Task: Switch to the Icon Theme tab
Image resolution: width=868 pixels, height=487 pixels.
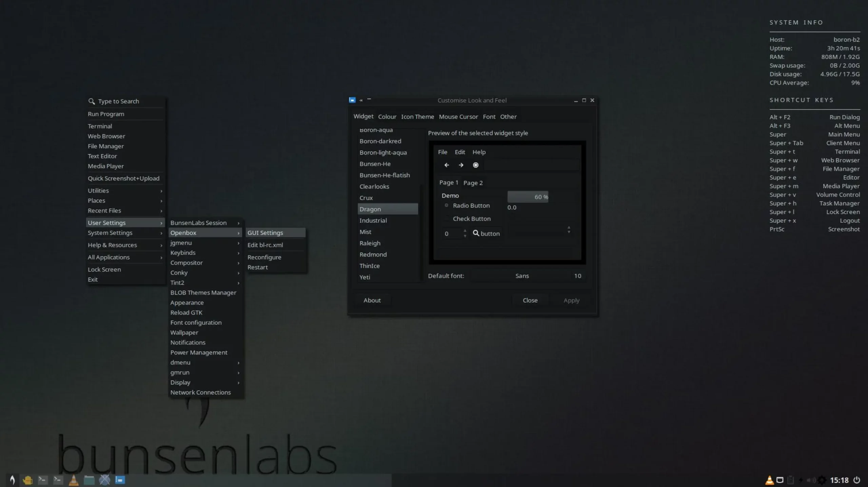Action: point(417,117)
